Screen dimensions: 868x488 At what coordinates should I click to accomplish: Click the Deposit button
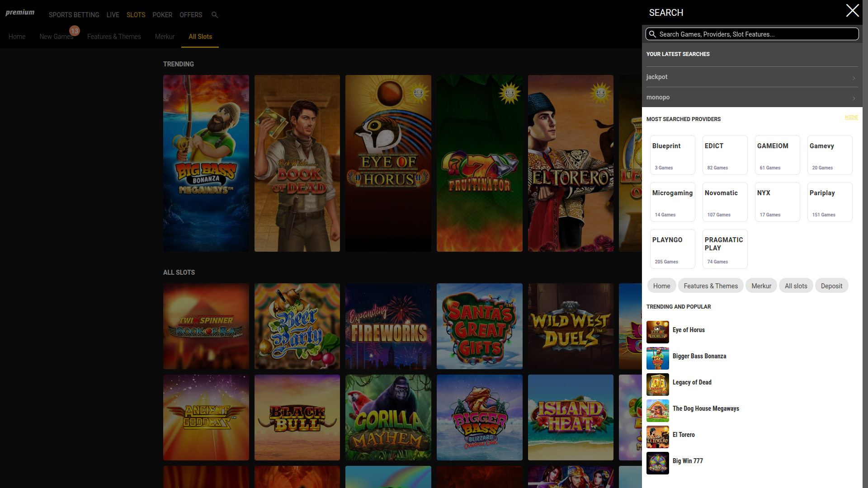(831, 286)
